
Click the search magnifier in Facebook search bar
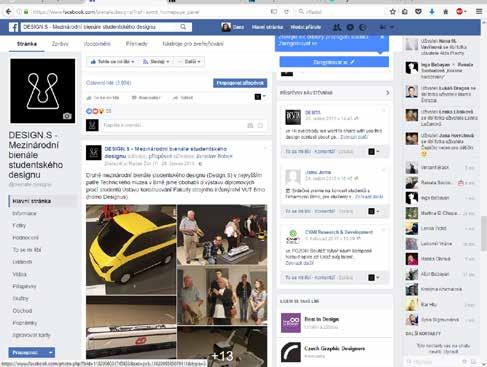click(x=183, y=27)
